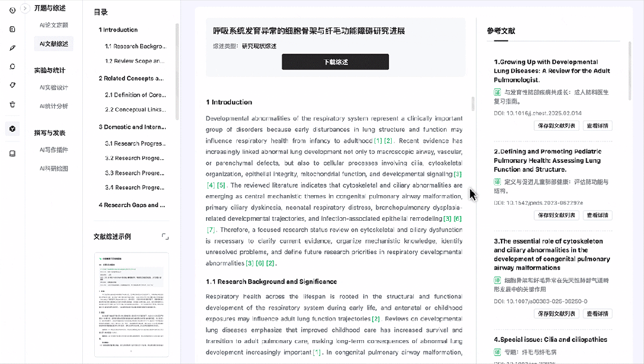Click the tag icon in left rail
Viewport: 644px width, 364px height.
coord(13,85)
